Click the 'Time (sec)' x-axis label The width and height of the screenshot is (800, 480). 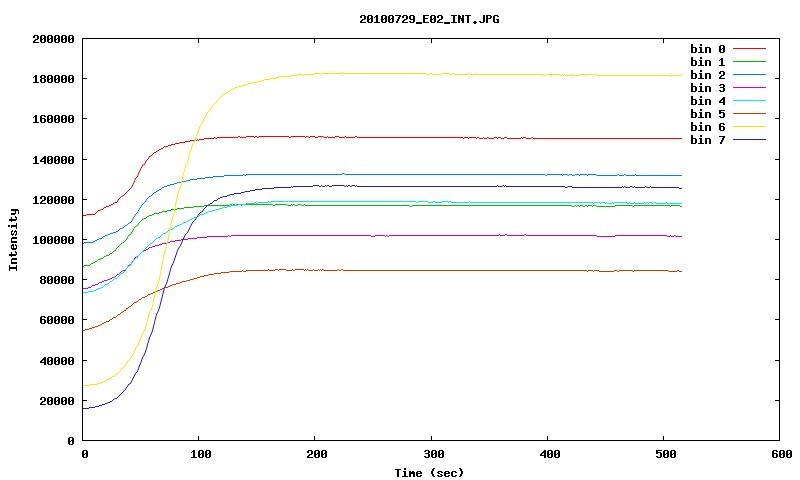[429, 473]
